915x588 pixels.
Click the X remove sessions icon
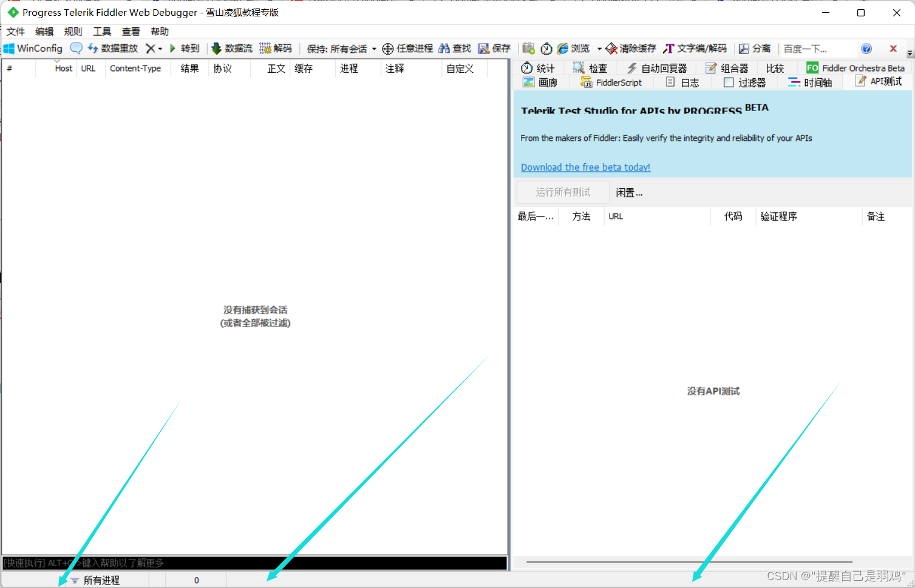tap(151, 49)
